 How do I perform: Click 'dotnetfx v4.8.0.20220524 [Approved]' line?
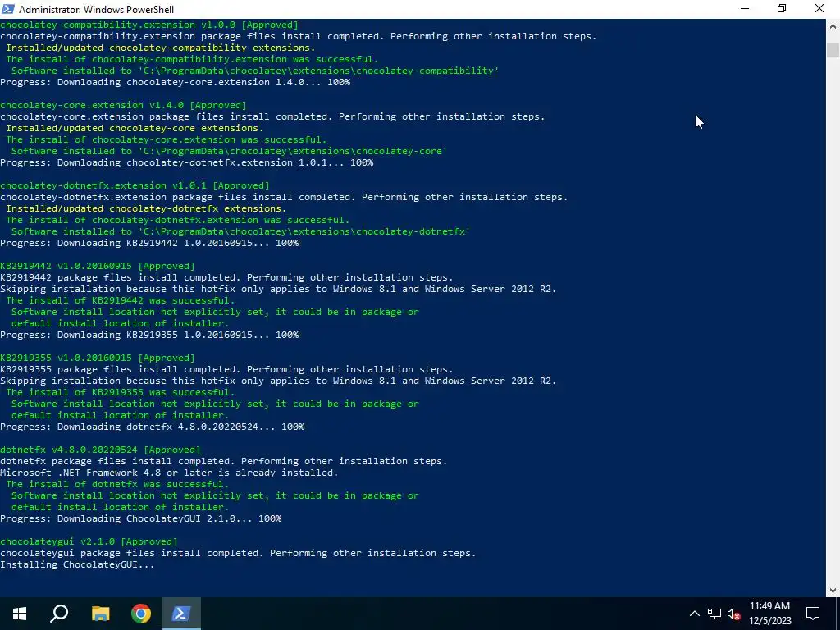(x=100, y=450)
